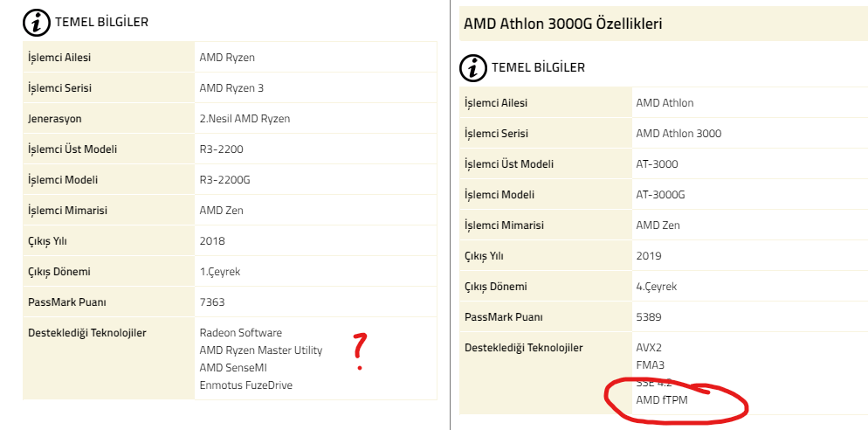Screen dimensions: 868x430
Task: Click PassMark score 7363
Action: pos(212,302)
